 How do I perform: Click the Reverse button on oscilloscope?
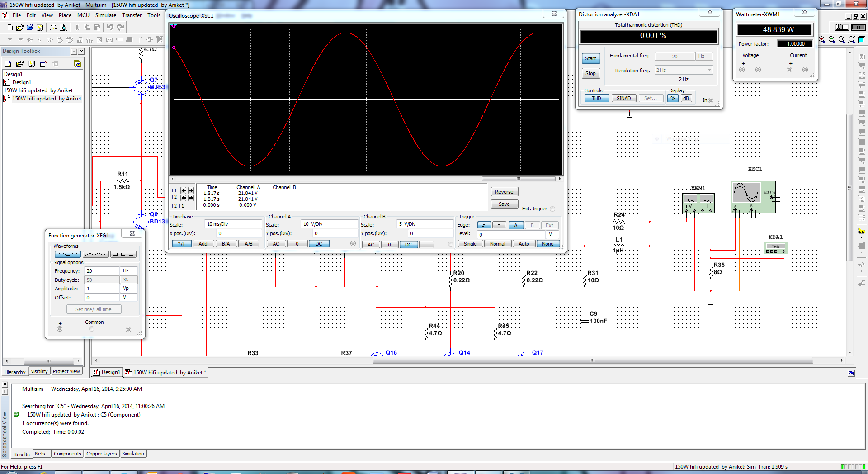(504, 192)
